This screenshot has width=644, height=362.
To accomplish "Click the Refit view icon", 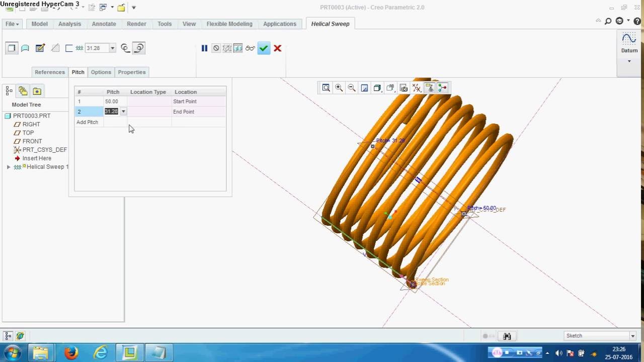I will click(x=326, y=88).
